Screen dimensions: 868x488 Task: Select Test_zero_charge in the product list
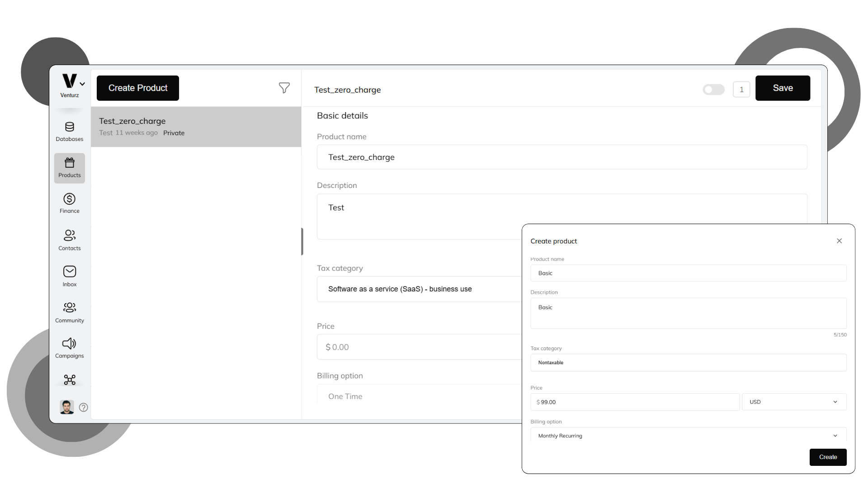point(196,127)
